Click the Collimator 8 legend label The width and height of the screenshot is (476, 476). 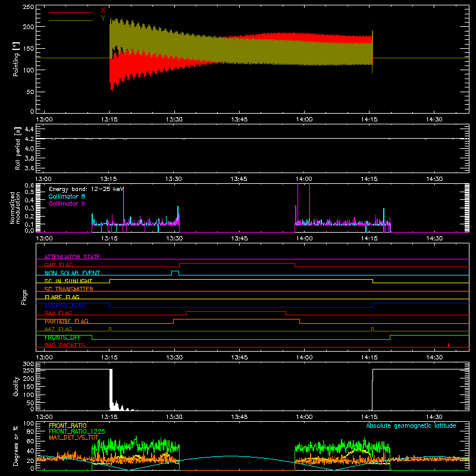click(67, 196)
